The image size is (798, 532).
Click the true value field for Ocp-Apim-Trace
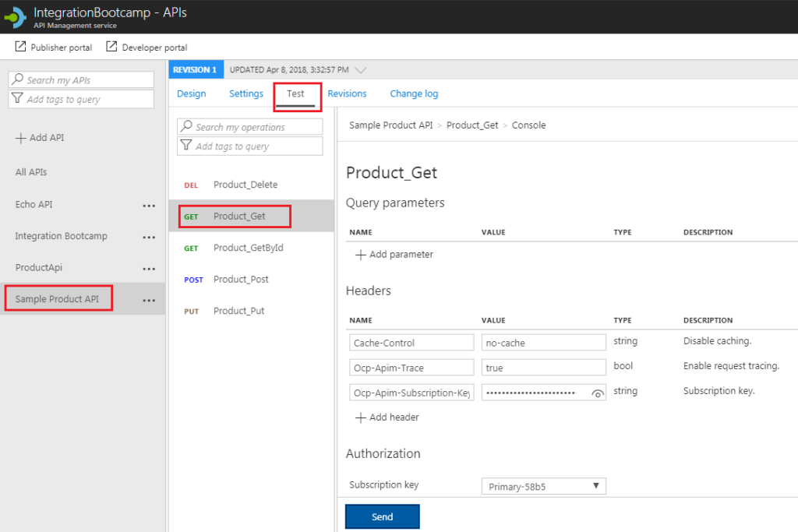(x=543, y=368)
